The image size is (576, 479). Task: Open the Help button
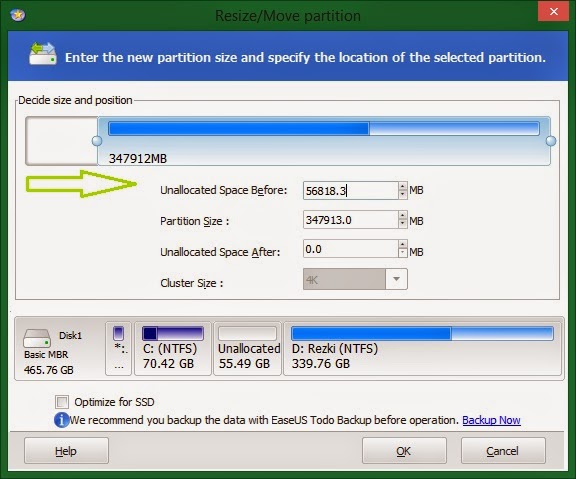point(66,451)
